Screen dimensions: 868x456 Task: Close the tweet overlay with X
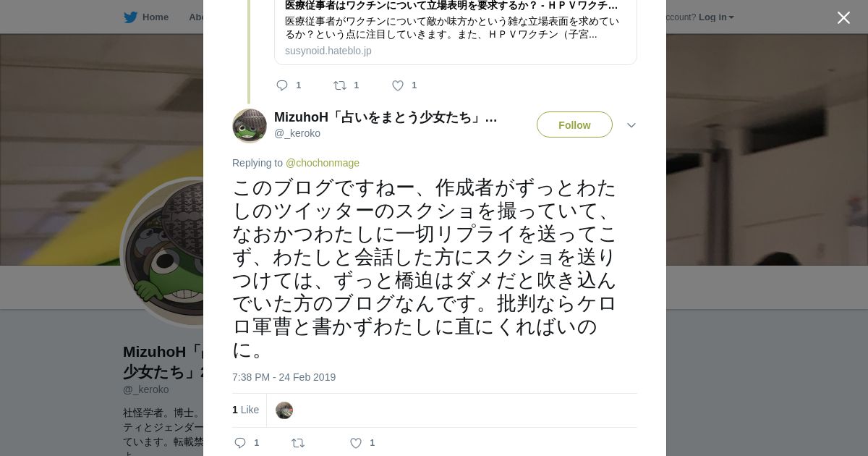pyautogui.click(x=843, y=18)
